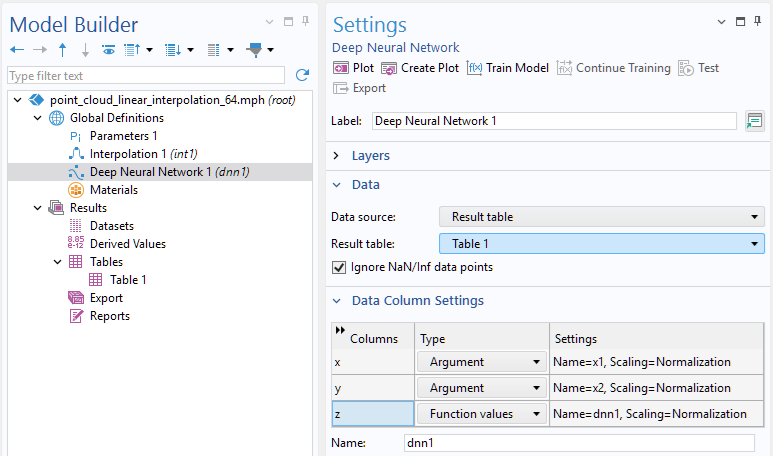Click Plot in the Settings toolbar
The image size is (773, 456).
353,68
